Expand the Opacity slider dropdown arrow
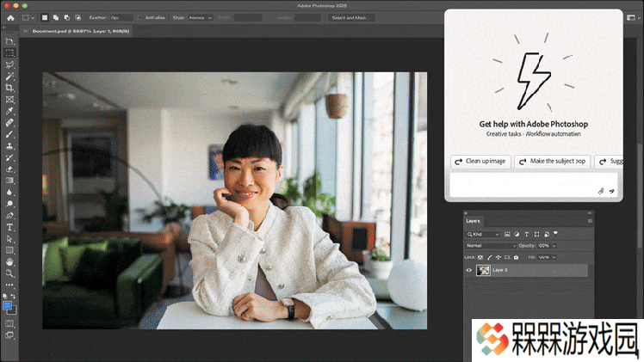 (554, 246)
